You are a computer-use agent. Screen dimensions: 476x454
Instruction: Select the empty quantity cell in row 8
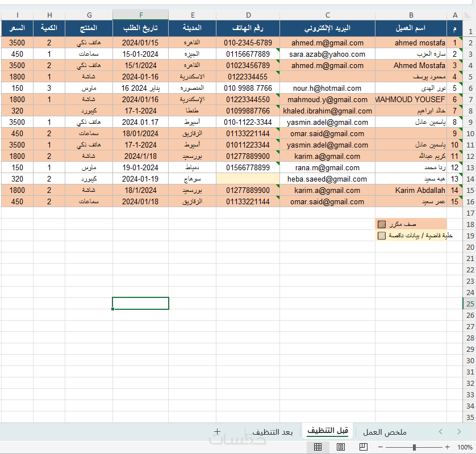(x=49, y=111)
